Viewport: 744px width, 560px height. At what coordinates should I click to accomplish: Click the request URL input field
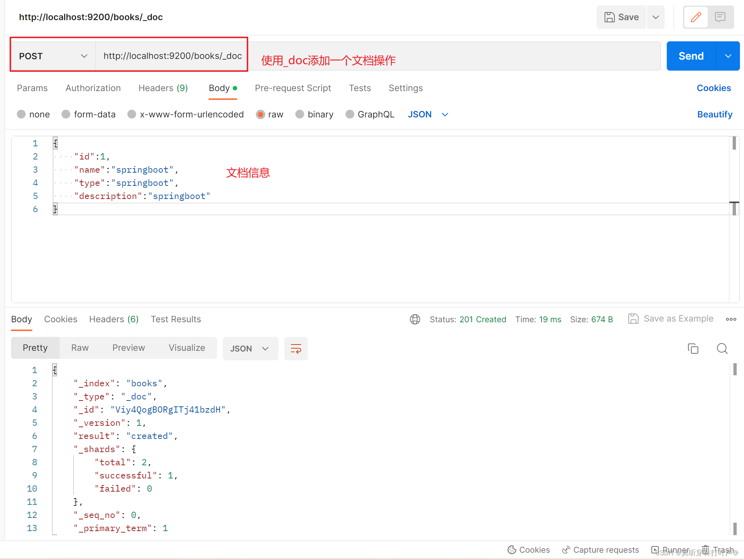point(172,56)
